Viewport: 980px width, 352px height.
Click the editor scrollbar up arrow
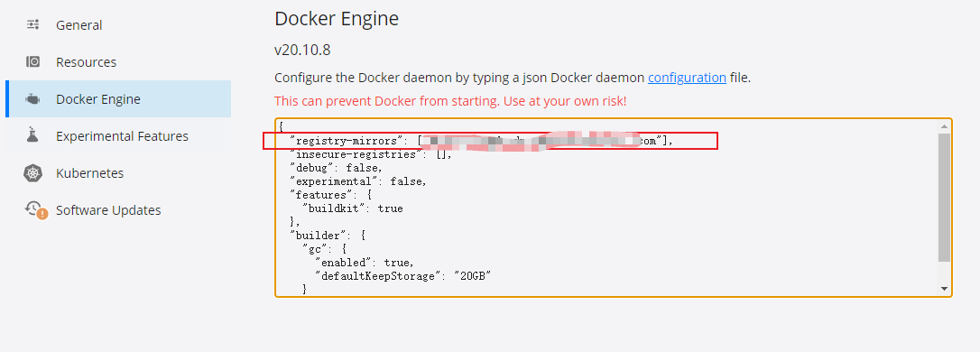point(944,126)
